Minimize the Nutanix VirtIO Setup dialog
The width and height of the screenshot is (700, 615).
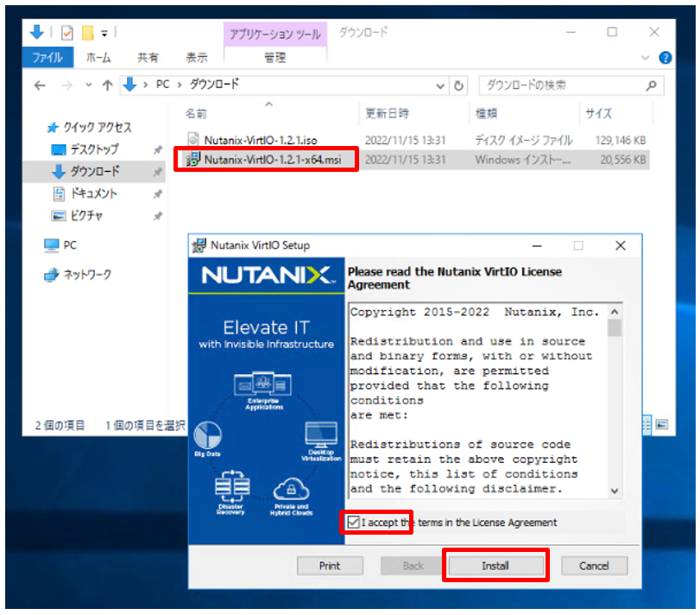click(x=537, y=245)
